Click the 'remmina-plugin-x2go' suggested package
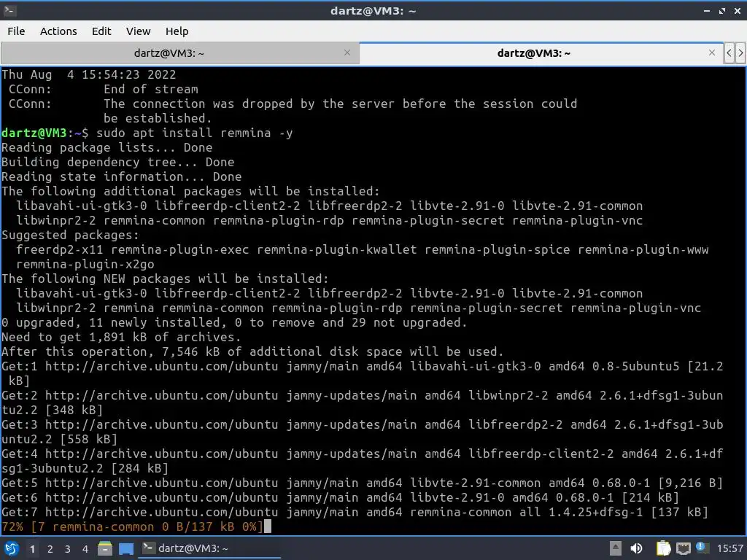The height and width of the screenshot is (560, 747). 85,264
